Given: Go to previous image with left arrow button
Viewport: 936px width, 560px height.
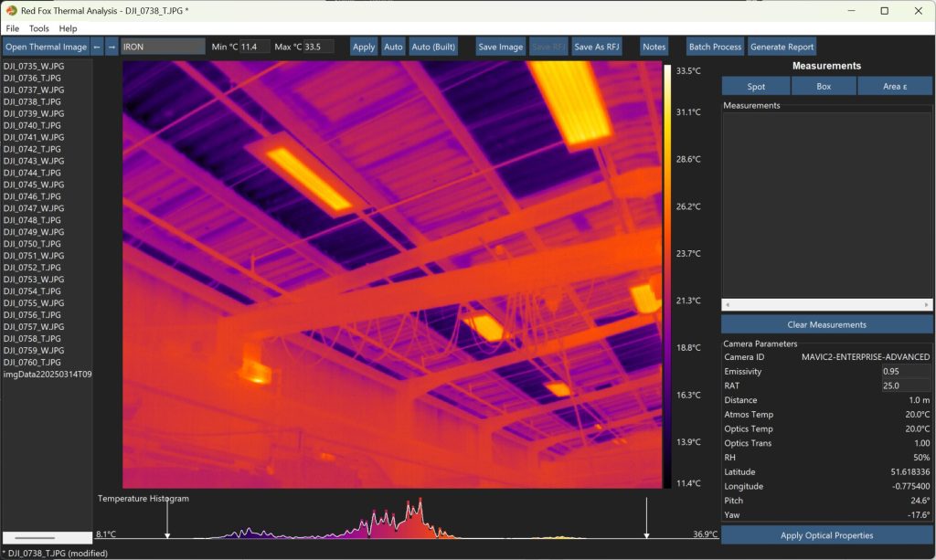Looking at the screenshot, I should [x=97, y=47].
